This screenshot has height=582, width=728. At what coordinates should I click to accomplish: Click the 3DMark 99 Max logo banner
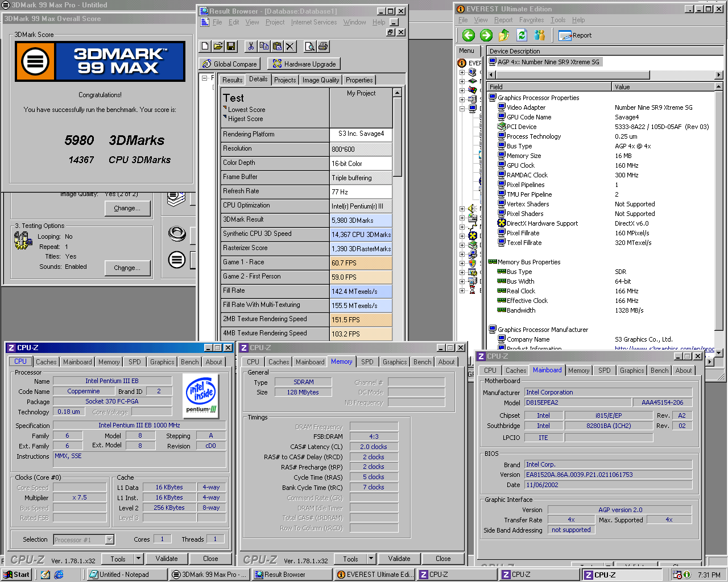tap(100, 61)
